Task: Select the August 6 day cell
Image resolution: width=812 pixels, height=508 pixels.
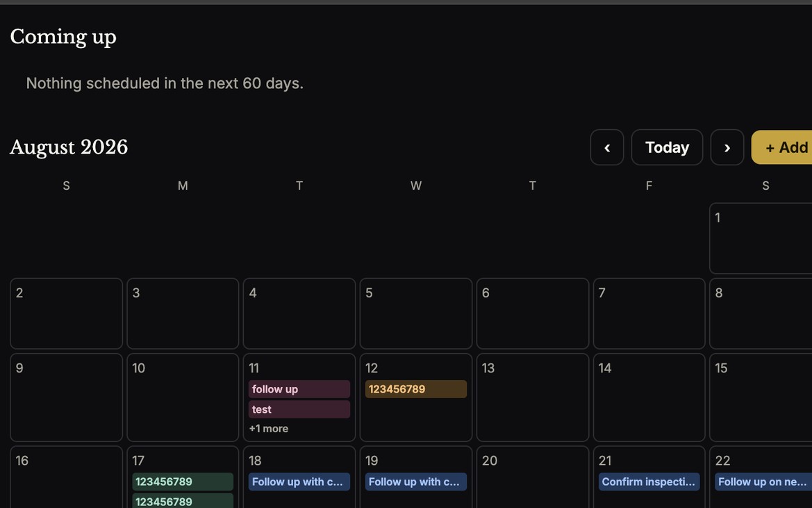Action: [532, 314]
